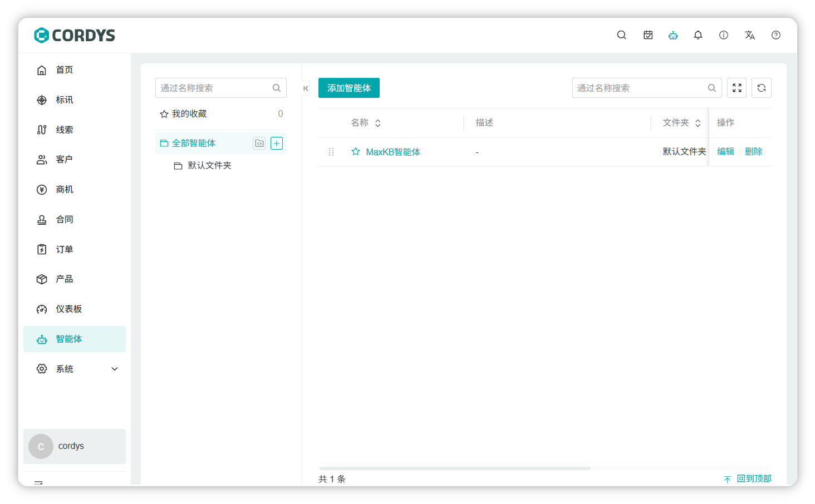Image resolution: width=815 pixels, height=504 pixels.
Task: Grab the drag handle of MaxKB智能体 row
Action: pyautogui.click(x=331, y=152)
